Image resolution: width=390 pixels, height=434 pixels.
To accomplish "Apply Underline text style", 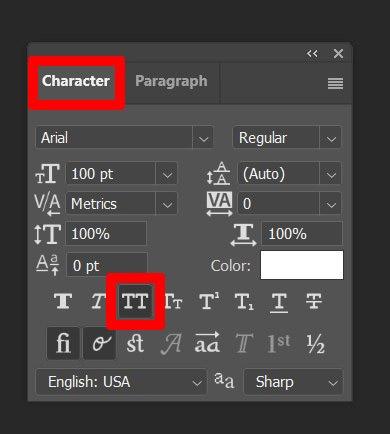I will pos(279,302).
